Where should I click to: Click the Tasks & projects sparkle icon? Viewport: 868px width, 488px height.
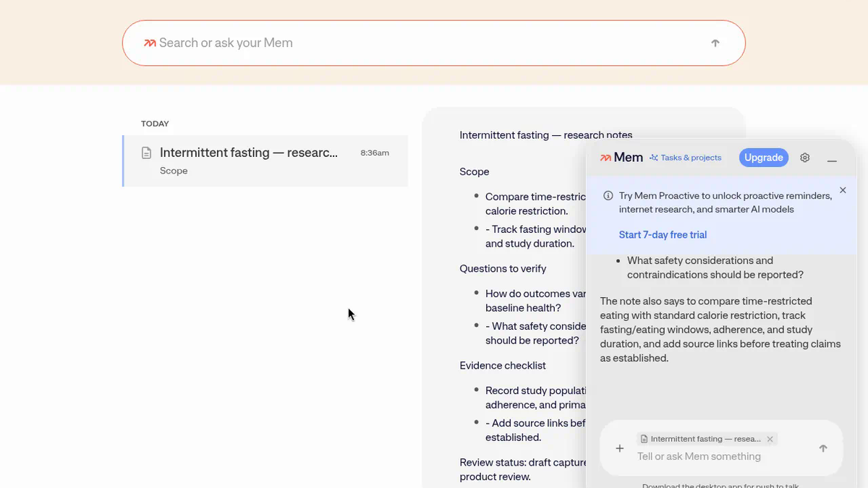point(654,158)
